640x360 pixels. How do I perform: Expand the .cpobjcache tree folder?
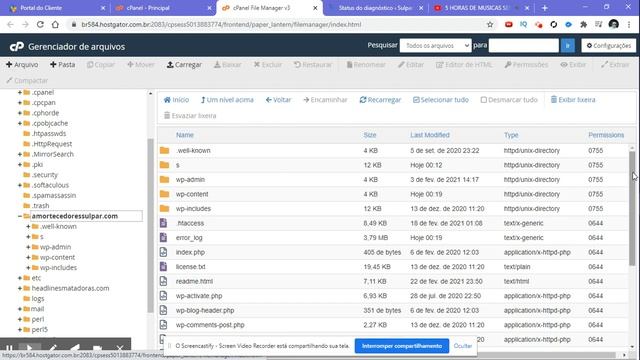pyautogui.click(x=20, y=123)
